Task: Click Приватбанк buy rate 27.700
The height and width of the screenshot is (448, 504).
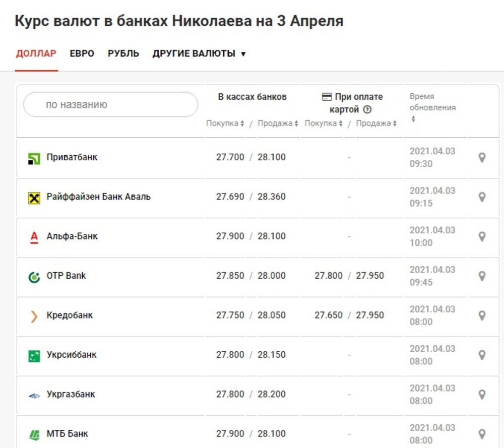Action: [230, 157]
